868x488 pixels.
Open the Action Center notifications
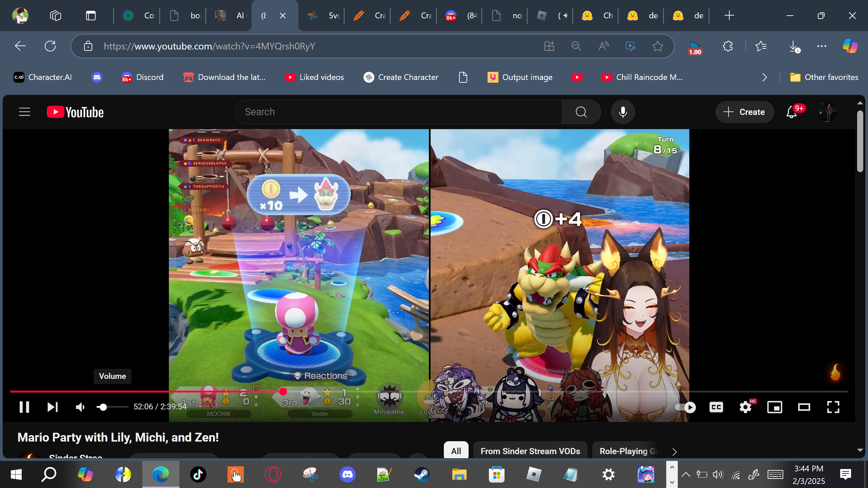pos(845,474)
